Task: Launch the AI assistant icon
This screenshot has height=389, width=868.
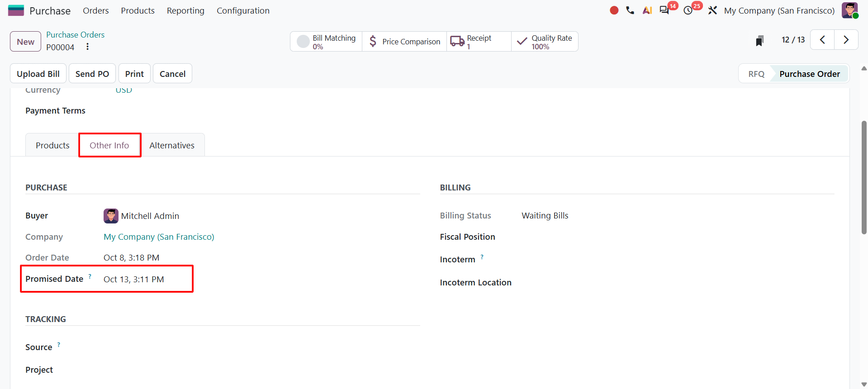Action: click(x=647, y=10)
